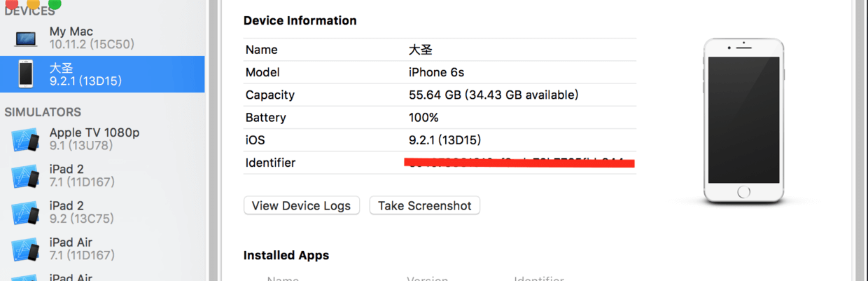
Task: Select iPad 2 9.2 (13C75) simulator
Action: point(81,212)
